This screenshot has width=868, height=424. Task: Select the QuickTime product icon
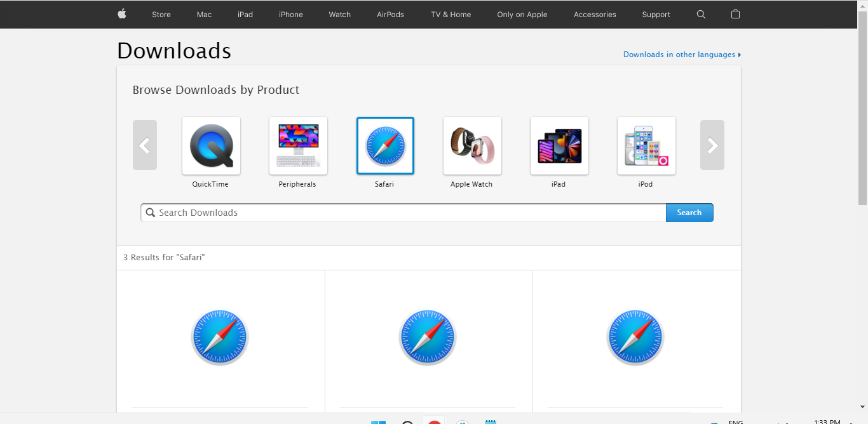(211, 145)
